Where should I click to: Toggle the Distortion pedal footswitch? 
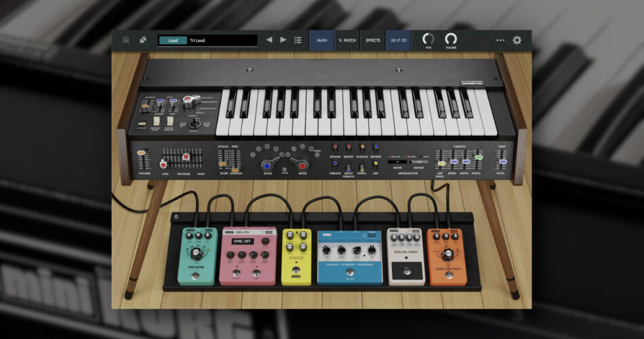point(447,276)
